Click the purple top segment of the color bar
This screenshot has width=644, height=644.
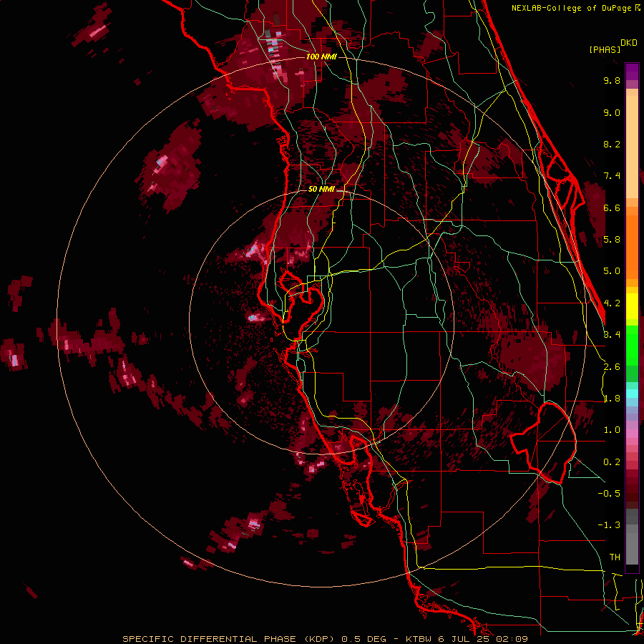click(x=632, y=72)
